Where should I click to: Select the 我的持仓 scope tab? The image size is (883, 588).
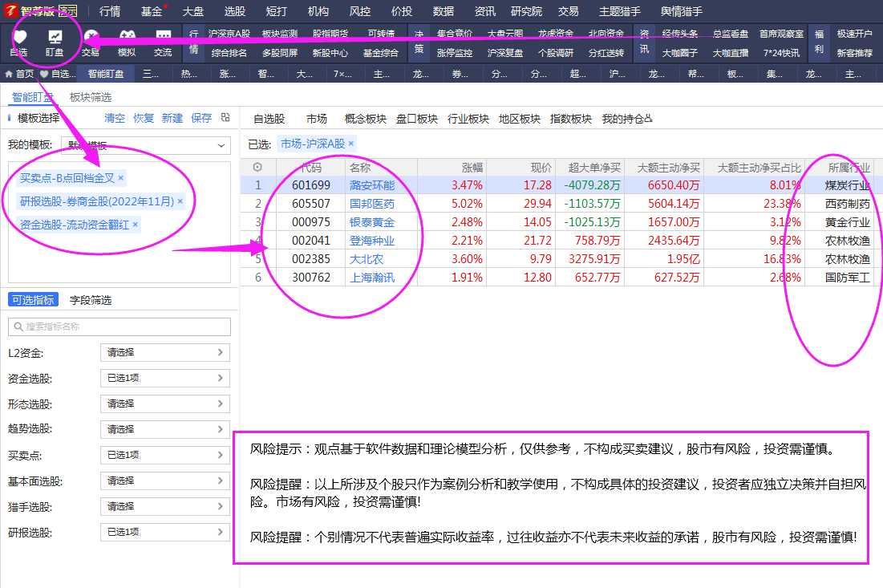click(627, 119)
